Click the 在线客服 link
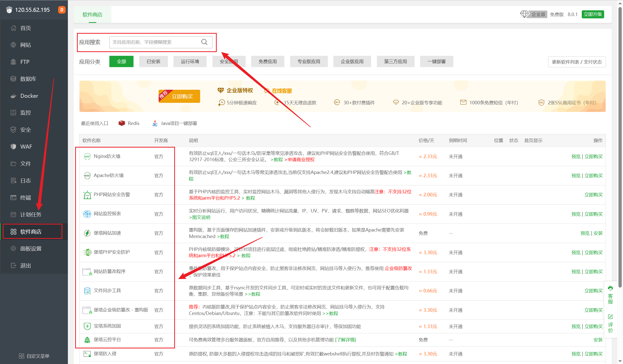 point(282,91)
